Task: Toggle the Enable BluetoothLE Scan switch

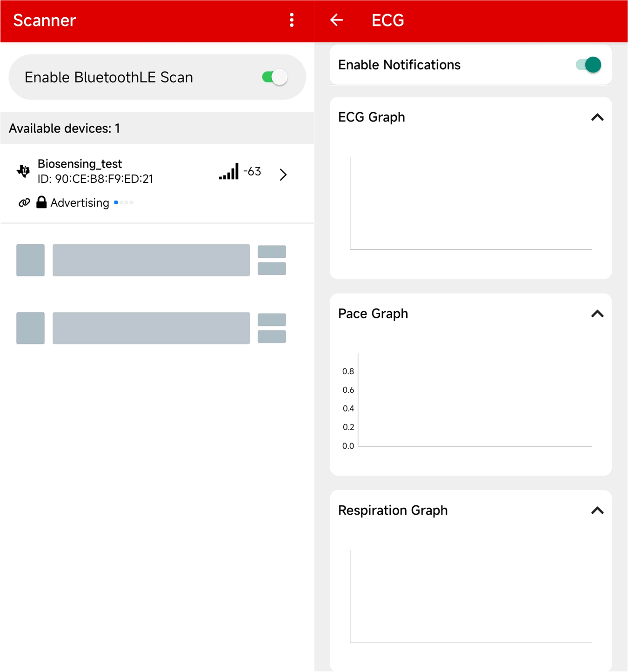Action: [274, 77]
